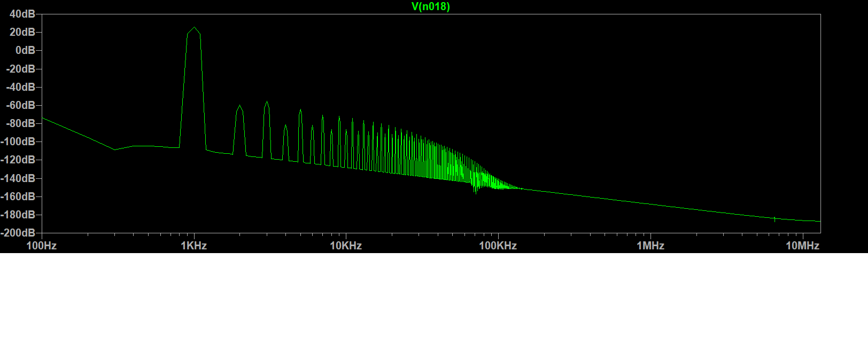Select the -80dB vertical axis label

20,123
